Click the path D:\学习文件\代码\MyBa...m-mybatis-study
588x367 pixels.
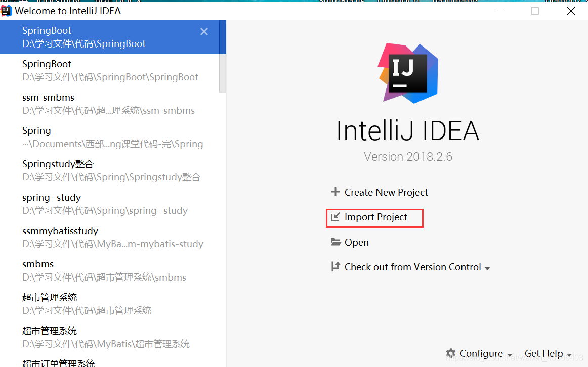tap(113, 244)
